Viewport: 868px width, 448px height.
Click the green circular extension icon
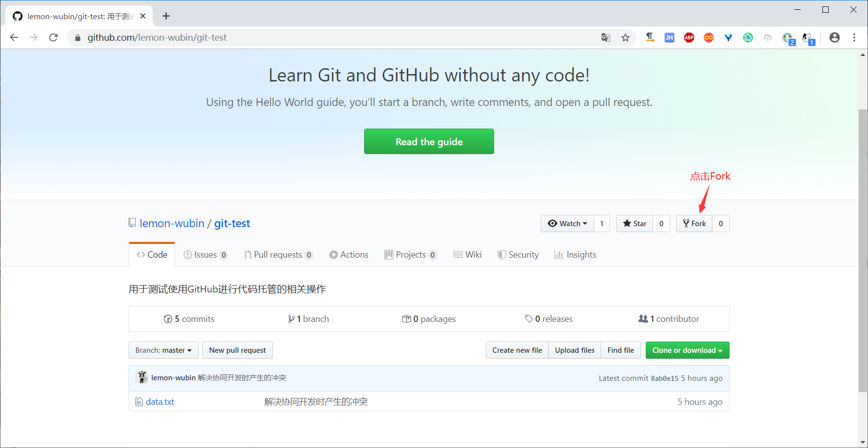click(x=748, y=38)
